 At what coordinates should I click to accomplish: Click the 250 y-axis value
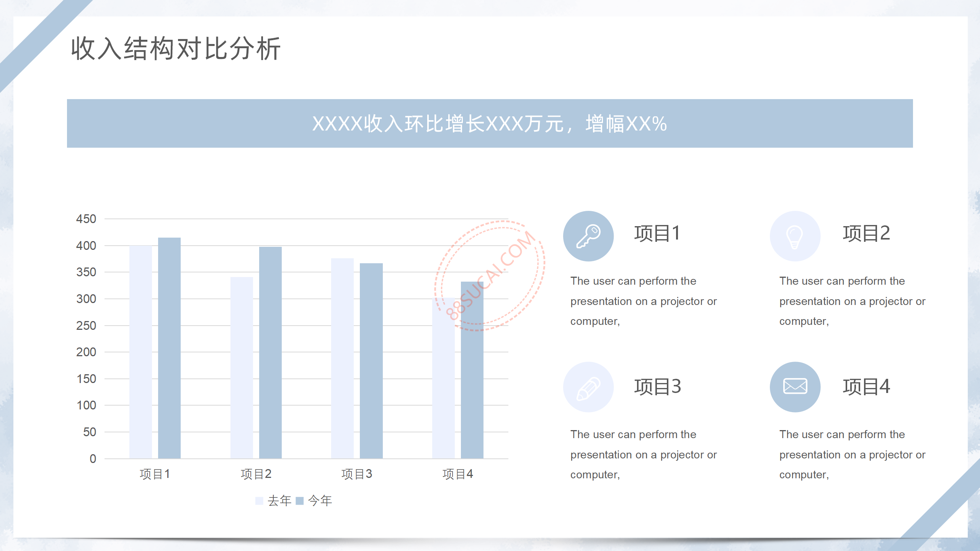tap(86, 326)
